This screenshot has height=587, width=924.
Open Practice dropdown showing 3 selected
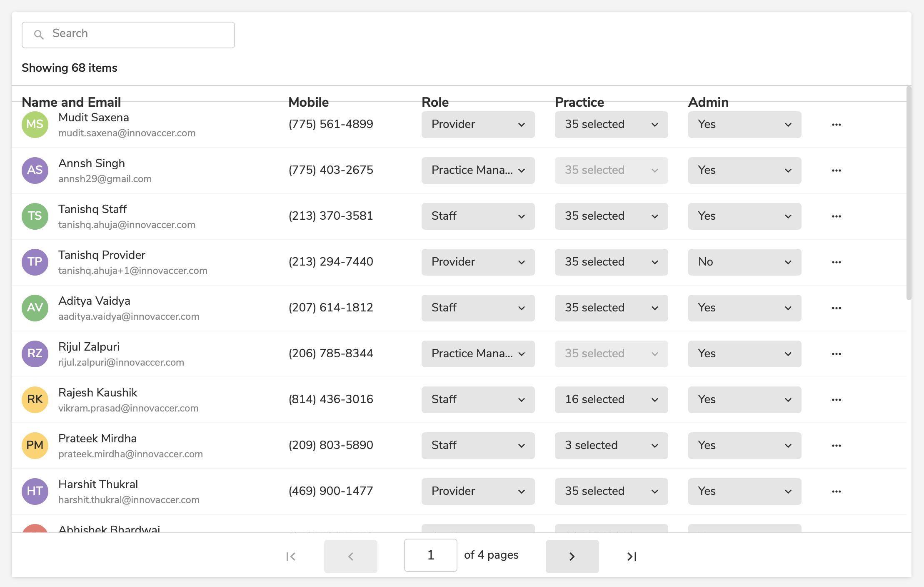click(x=611, y=446)
